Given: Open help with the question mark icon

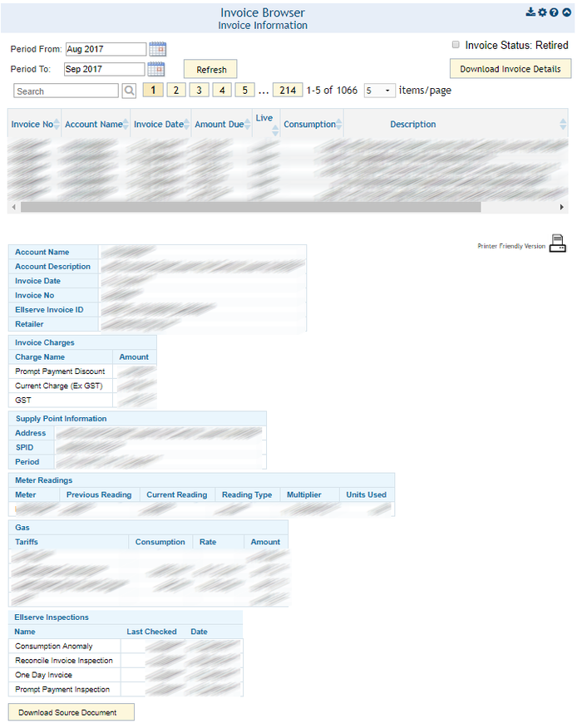Looking at the screenshot, I should pyautogui.click(x=554, y=12).
